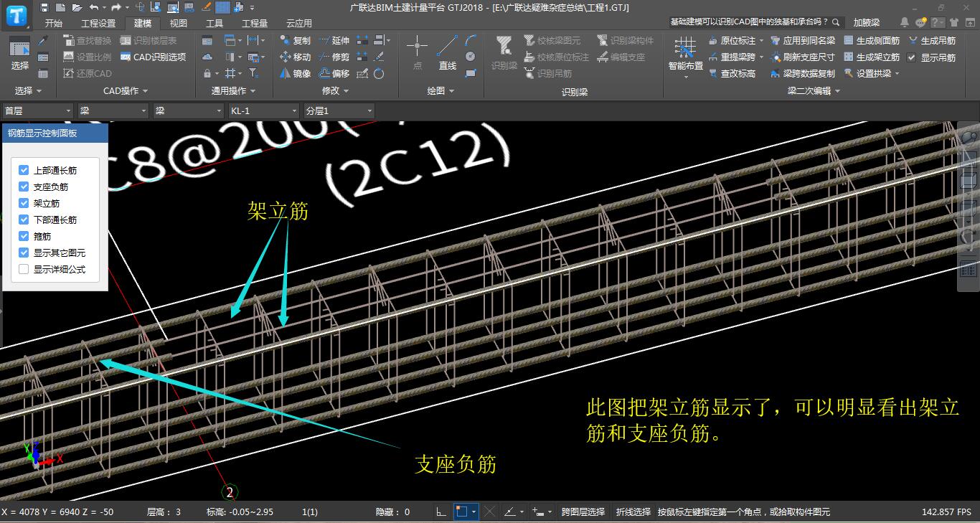Uncheck 箍筋 checkbox
This screenshot has height=523, width=980.
(x=24, y=236)
